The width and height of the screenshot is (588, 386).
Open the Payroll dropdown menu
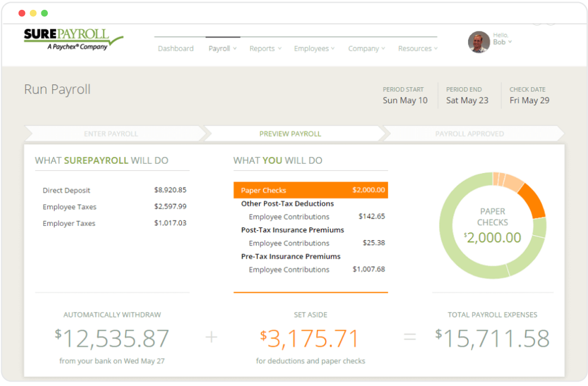tap(219, 48)
